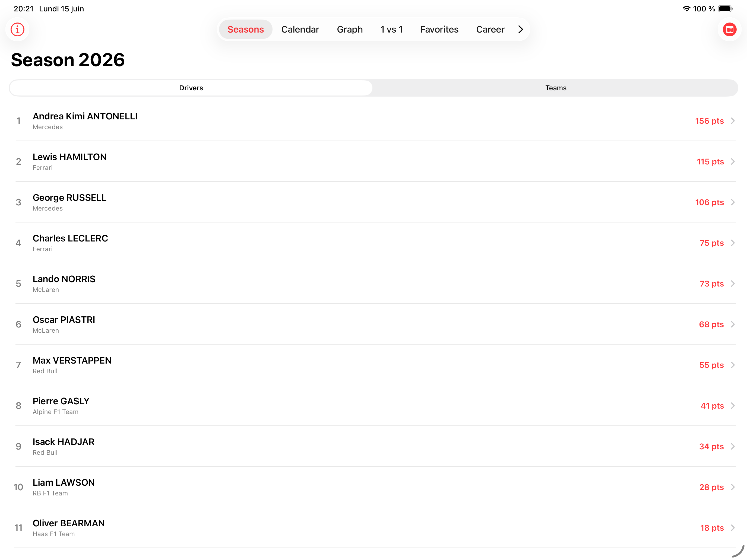747x560 pixels.
Task: Select driver Liam LAWSON
Action: pyautogui.click(x=64, y=482)
